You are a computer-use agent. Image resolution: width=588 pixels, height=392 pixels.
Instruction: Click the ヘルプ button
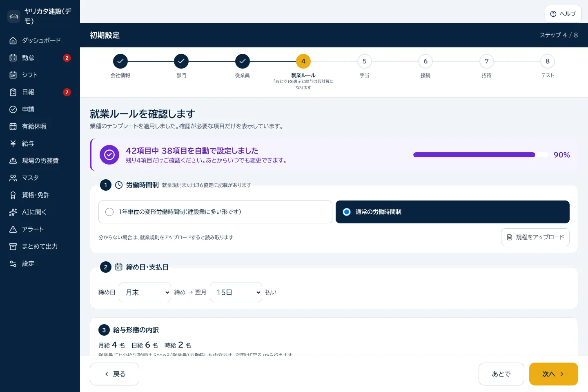click(563, 14)
